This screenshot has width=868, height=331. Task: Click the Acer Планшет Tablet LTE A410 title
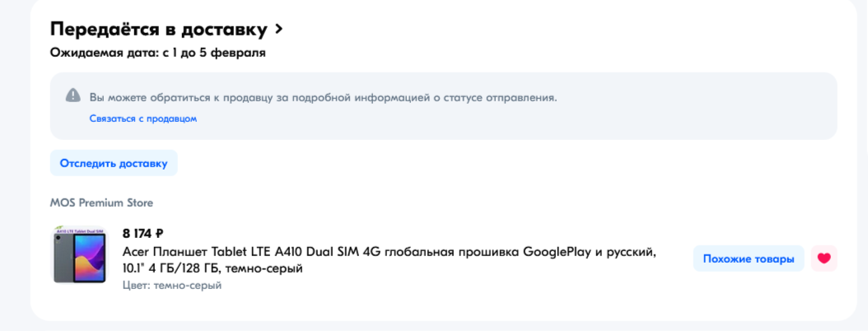click(x=389, y=252)
